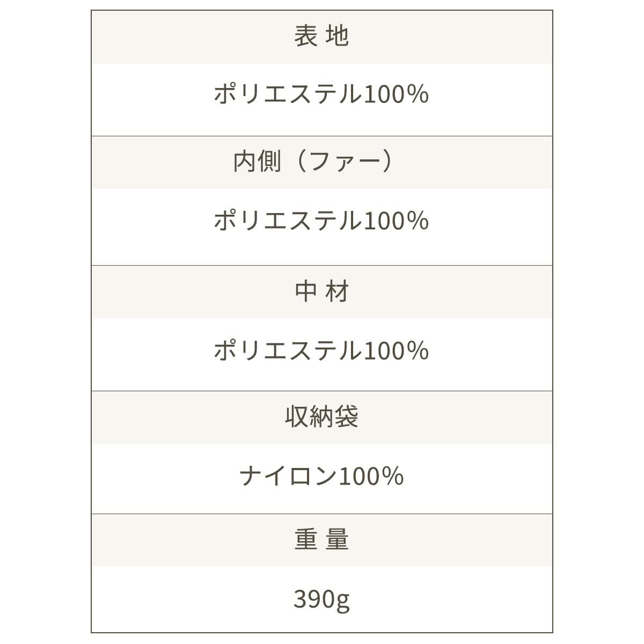Click 100% in the 中材 value

coord(396,351)
